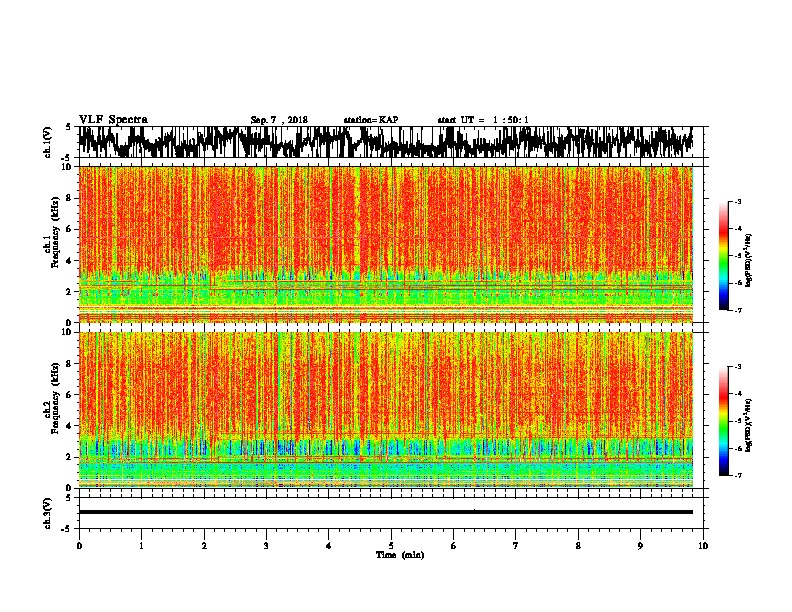Click the 'ch.1(V)' waveform axis label

coord(48,142)
